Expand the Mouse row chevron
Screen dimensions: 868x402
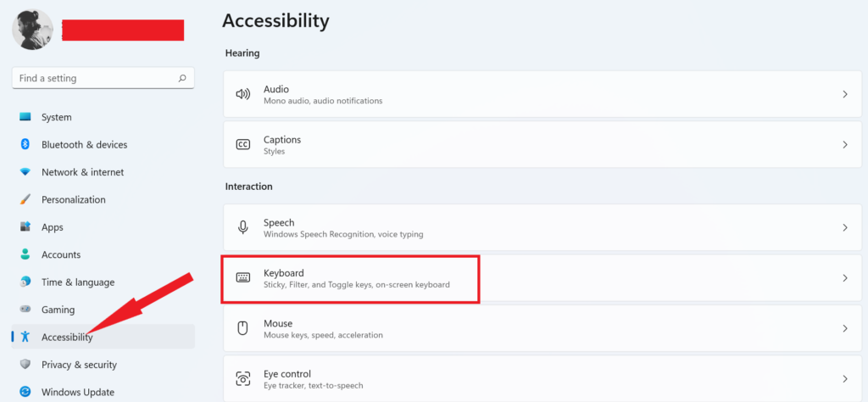845,328
